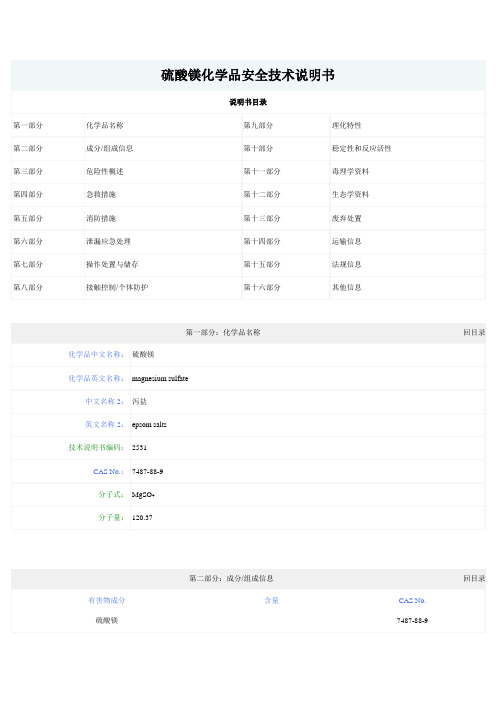Click the 第二部分：成分/组成信息 section header
Image resolution: width=496 pixels, height=702 pixels.
[231, 578]
